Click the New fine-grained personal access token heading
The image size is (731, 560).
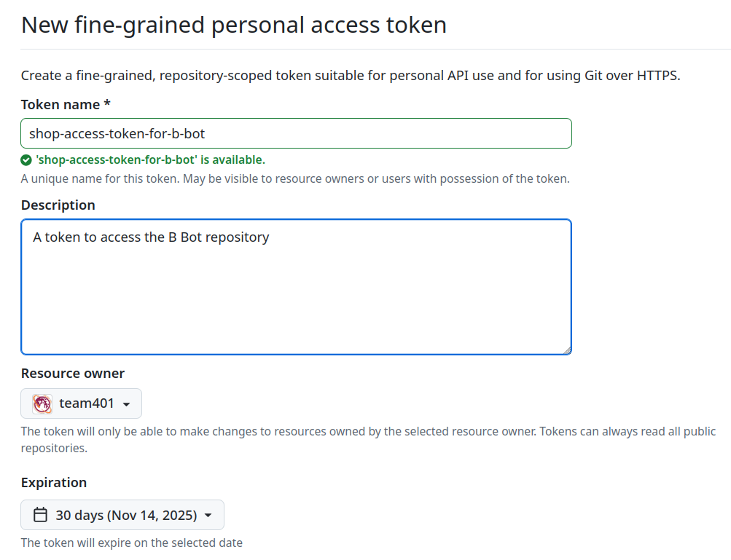click(x=234, y=25)
